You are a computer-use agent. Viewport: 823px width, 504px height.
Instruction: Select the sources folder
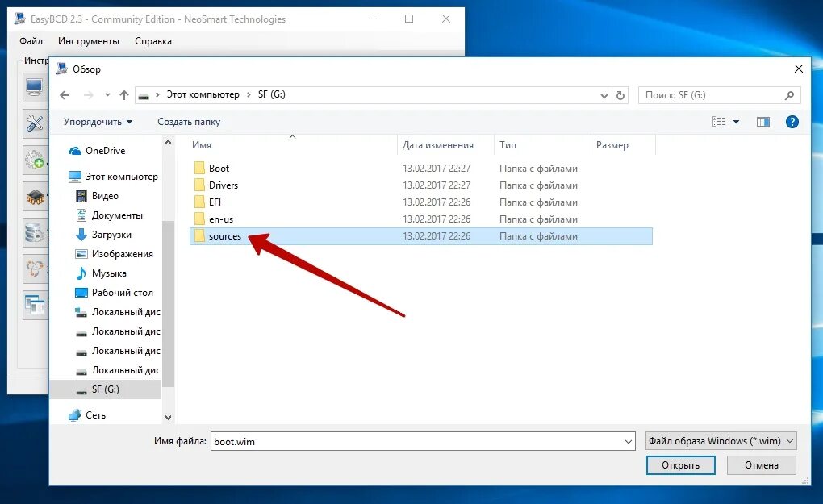click(227, 235)
